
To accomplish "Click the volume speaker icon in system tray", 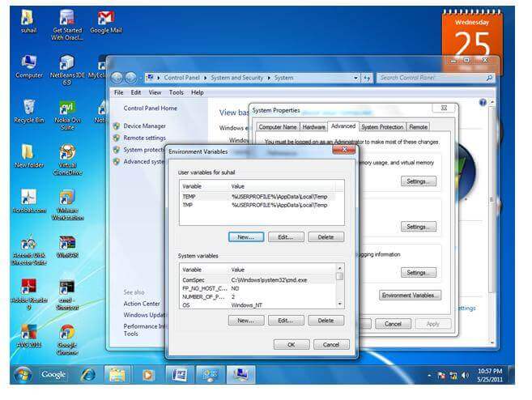I will pos(464,376).
